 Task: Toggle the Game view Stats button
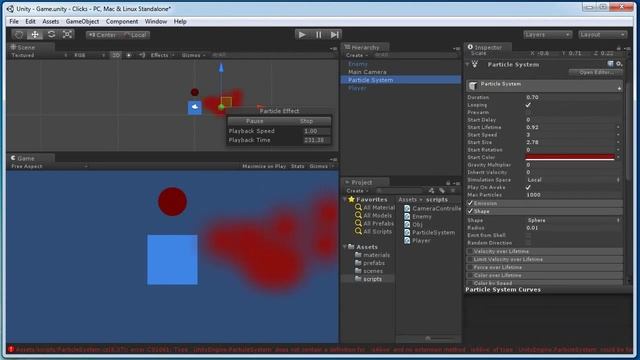point(298,166)
